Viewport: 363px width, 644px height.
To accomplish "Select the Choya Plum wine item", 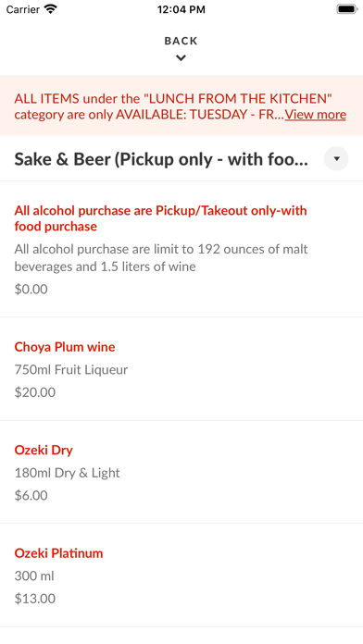I will (181, 369).
